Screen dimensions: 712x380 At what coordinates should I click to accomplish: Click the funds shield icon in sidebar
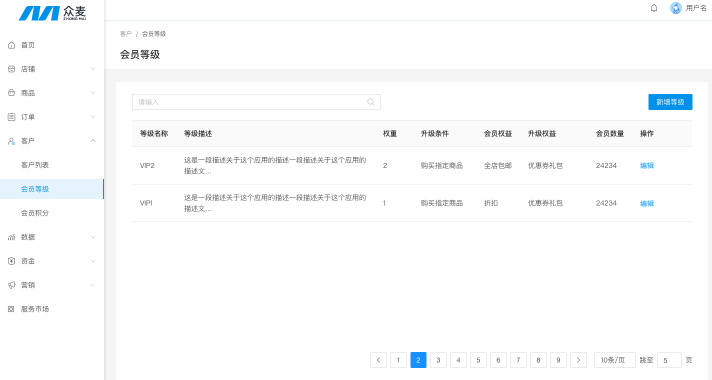pos(11,261)
